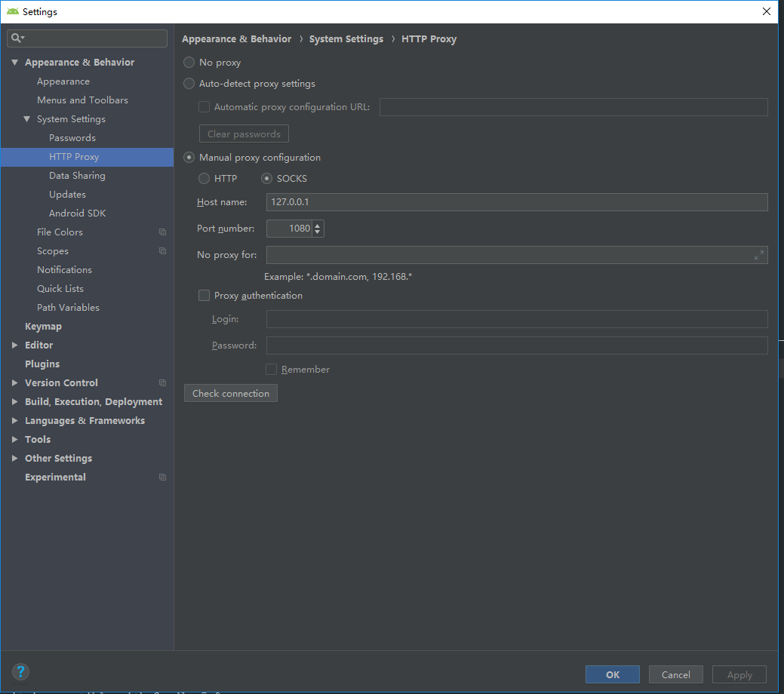784x694 pixels.
Task: Select the No proxy radio button
Action: click(x=188, y=62)
